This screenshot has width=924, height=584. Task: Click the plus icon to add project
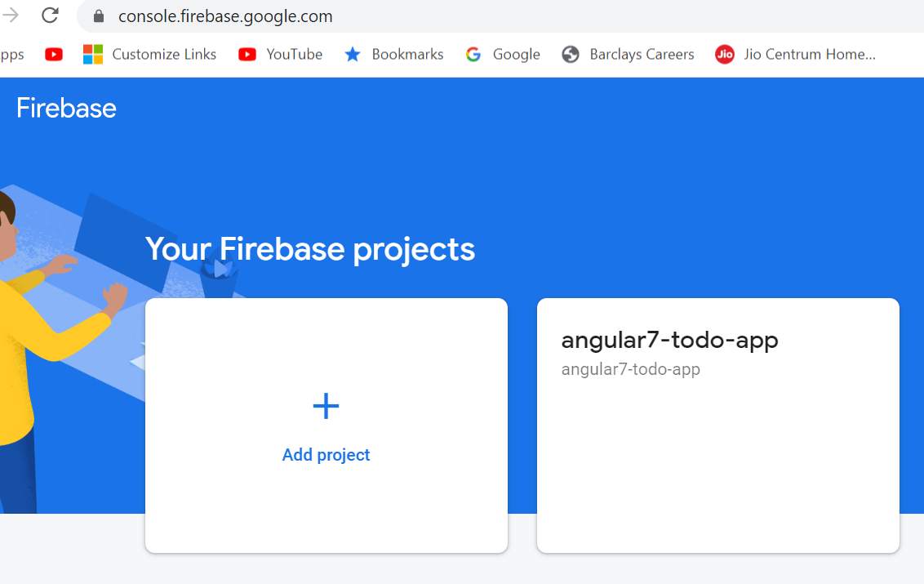326,406
